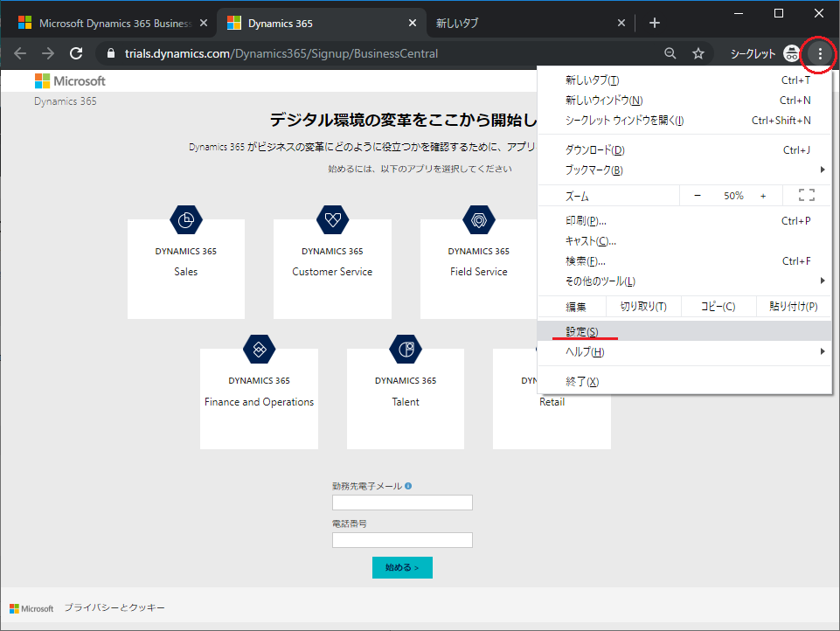Click the Microsoft logo in header
The image size is (840, 631).
(x=70, y=81)
